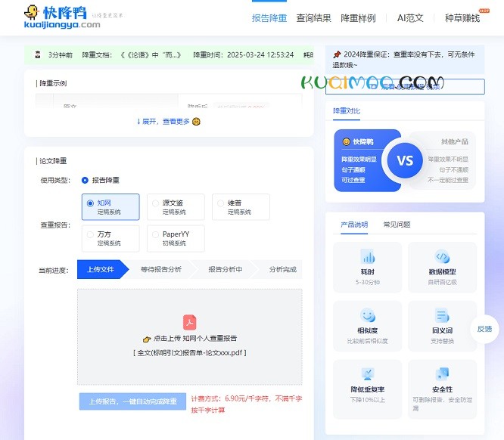This screenshot has width=504, height=440.
Task: Click the 快降鸭 duck logo
Action: (x=62, y=17)
